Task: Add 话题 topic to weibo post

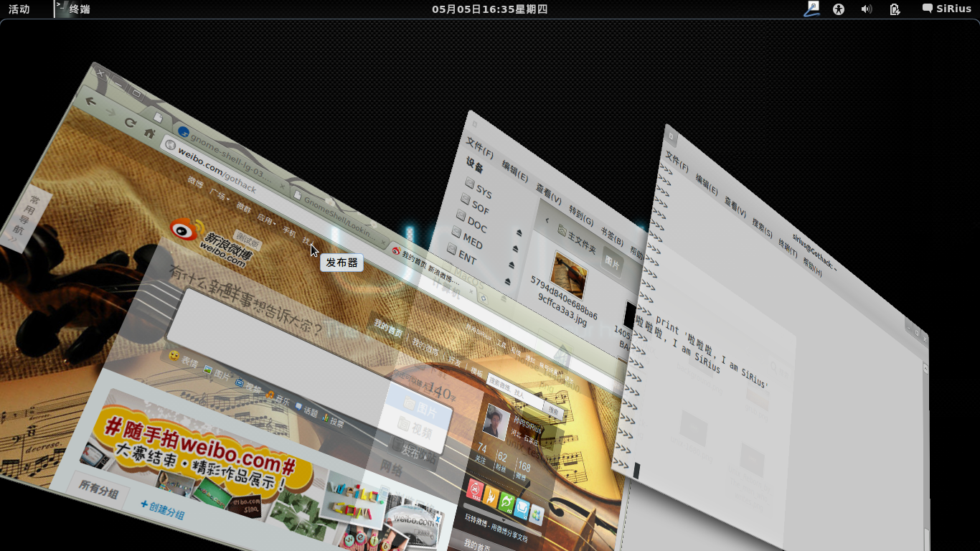Action: [306, 410]
